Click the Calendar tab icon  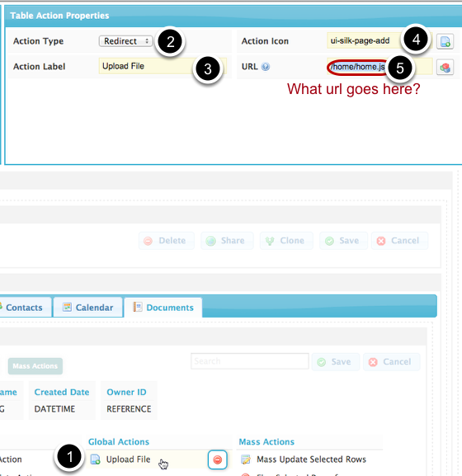coord(67,307)
